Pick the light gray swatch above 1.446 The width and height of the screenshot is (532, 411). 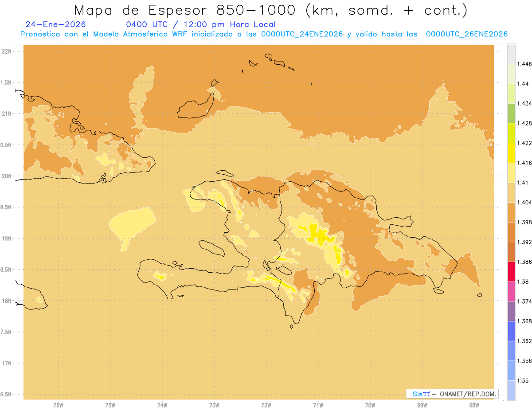click(x=511, y=54)
